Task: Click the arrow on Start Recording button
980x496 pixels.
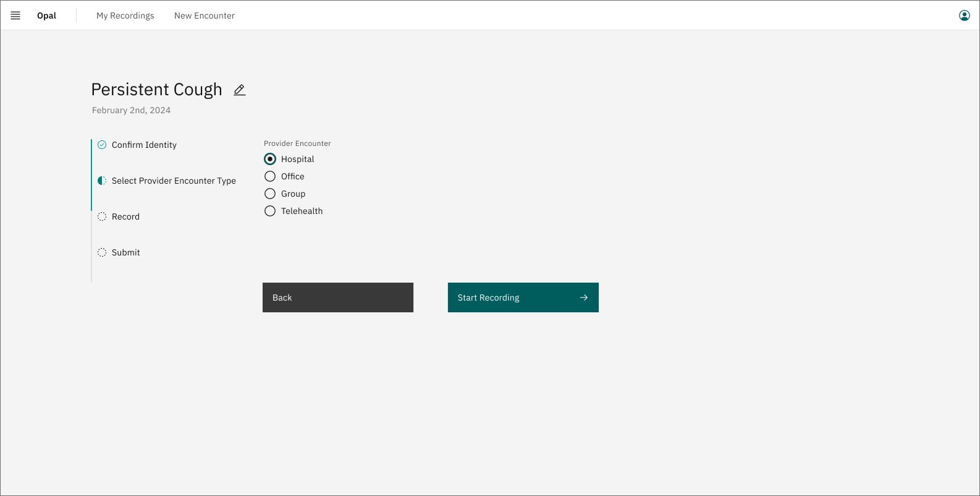Action: point(584,297)
